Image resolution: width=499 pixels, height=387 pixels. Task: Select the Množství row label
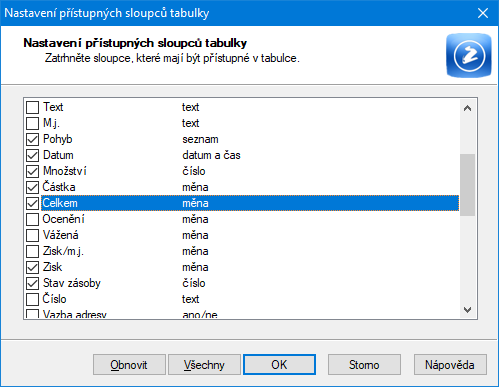click(65, 171)
